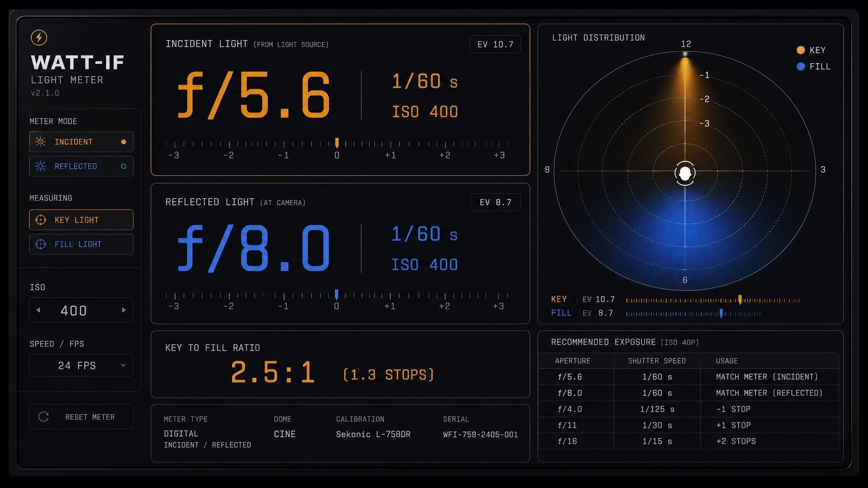Click the EV 8.7 badge on Reflected panel

(x=495, y=202)
